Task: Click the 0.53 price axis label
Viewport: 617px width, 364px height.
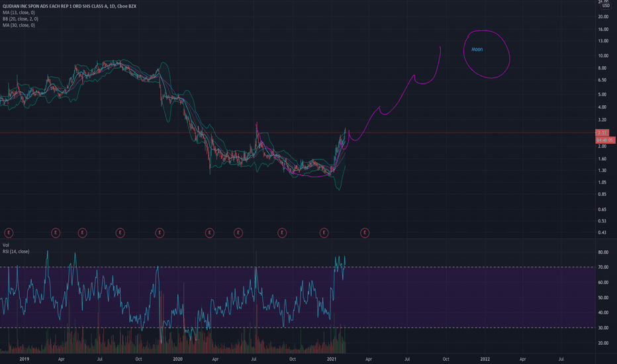Action: 602,221
